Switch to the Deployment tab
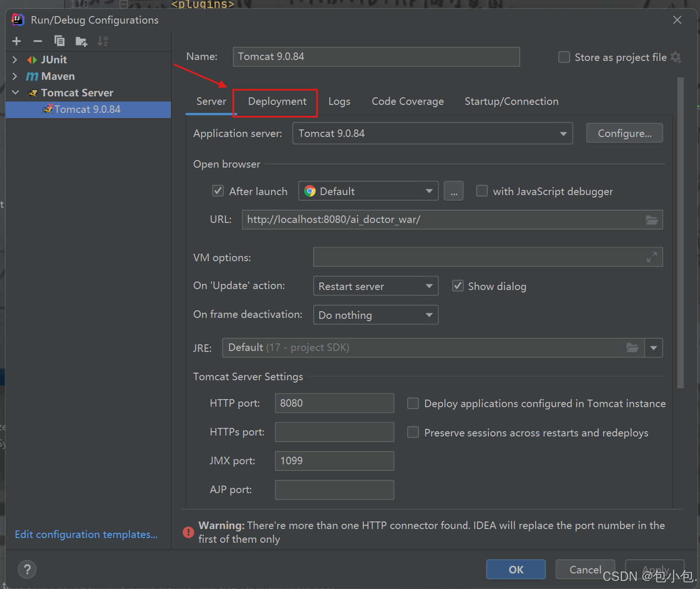This screenshot has height=589, width=700. pyautogui.click(x=277, y=102)
